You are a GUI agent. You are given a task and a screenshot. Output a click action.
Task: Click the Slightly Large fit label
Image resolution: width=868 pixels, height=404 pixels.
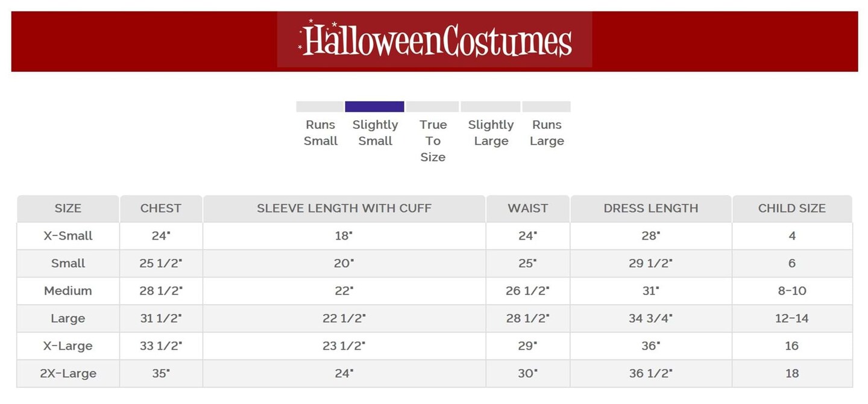tap(491, 133)
